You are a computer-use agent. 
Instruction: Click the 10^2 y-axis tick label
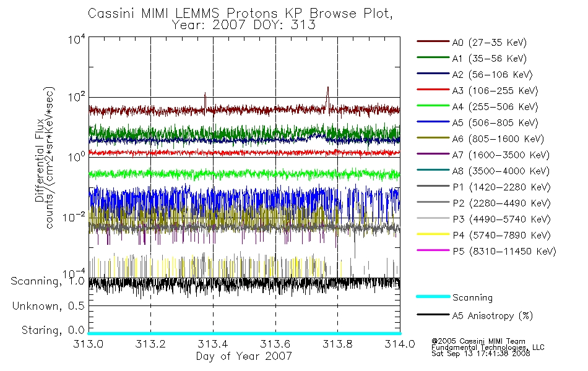(77, 98)
